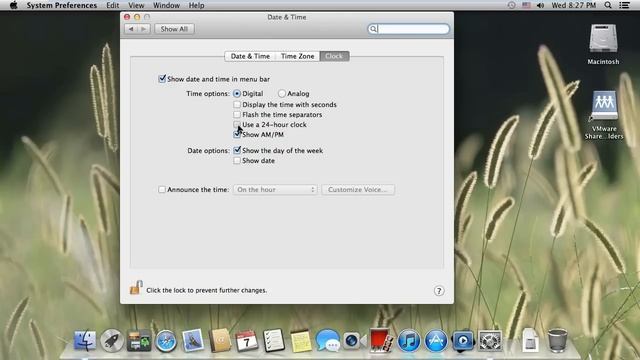Select the Clock tab

point(334,56)
